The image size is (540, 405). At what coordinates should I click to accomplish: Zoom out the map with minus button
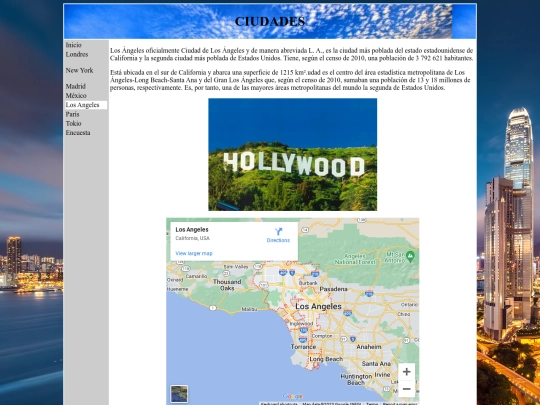coord(406,389)
